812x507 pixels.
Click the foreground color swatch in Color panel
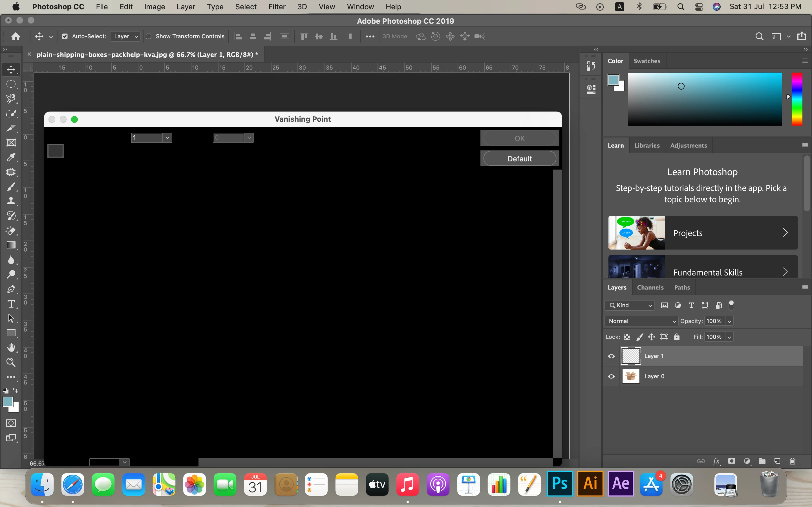(613, 80)
